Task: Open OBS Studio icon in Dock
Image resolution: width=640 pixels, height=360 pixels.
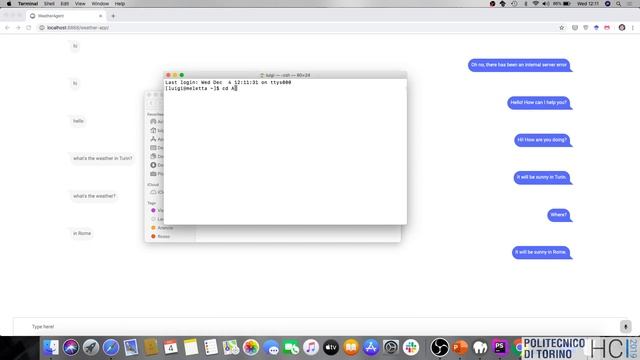Action: [x=440, y=347]
